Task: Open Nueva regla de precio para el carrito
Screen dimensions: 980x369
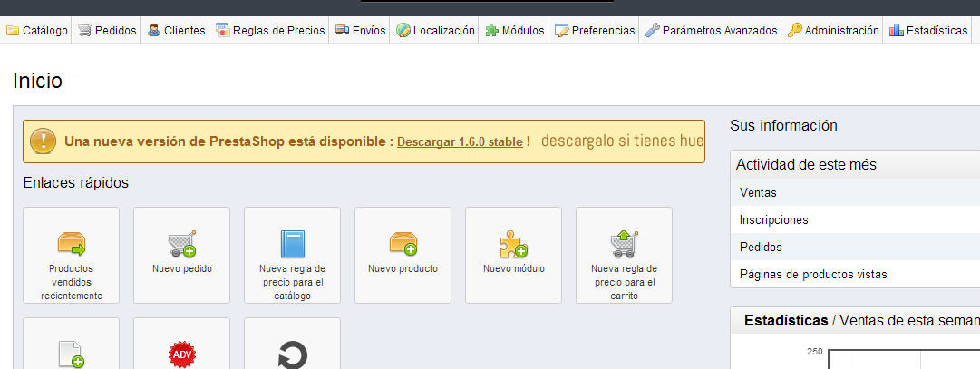Action: (625, 255)
